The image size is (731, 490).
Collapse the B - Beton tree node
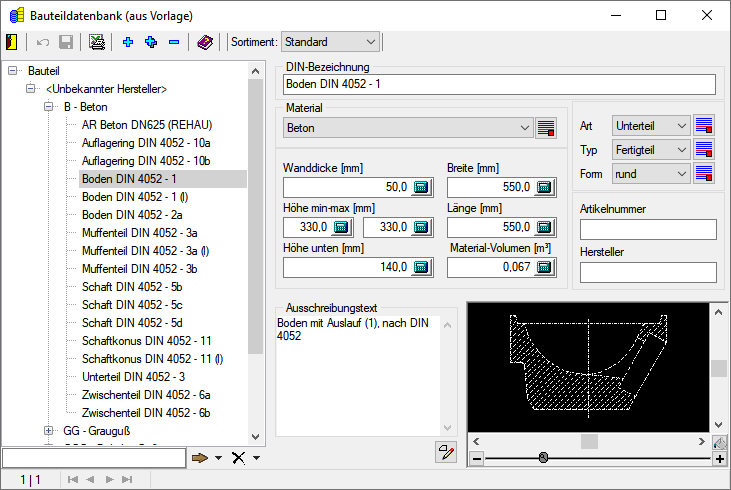click(x=48, y=107)
